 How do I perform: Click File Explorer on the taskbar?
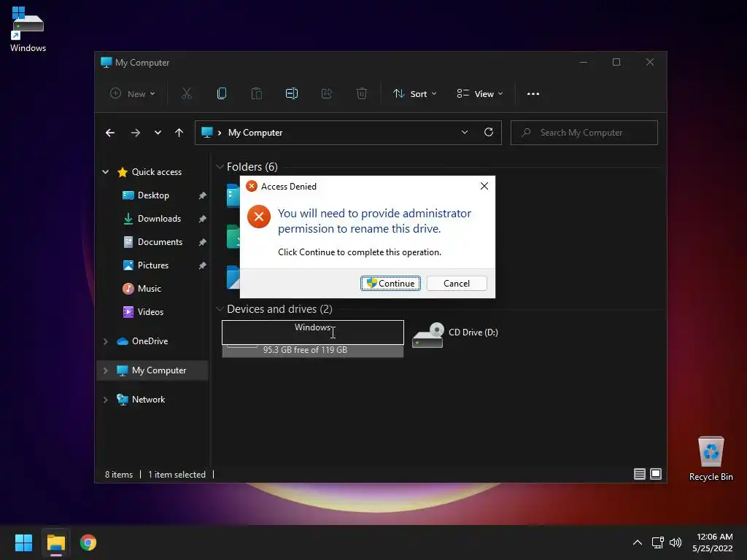click(56, 542)
